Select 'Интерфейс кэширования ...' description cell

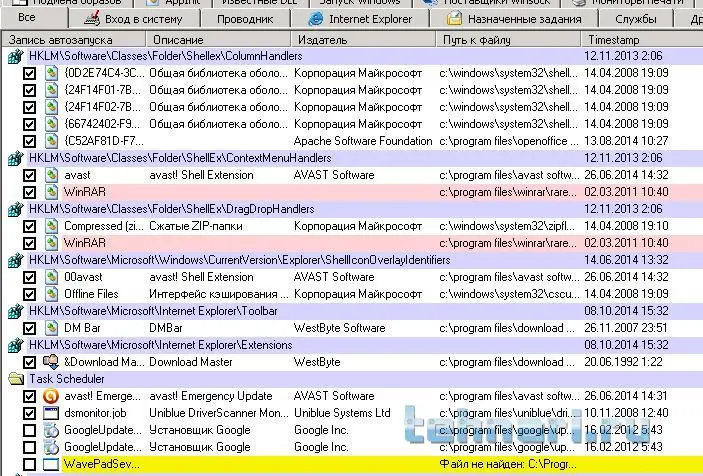[x=219, y=294]
